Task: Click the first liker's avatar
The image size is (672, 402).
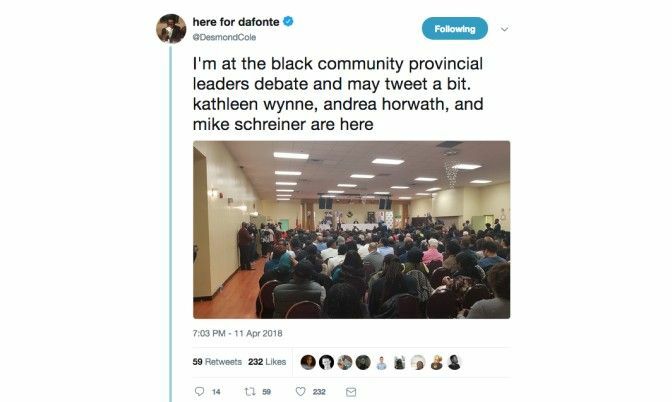Action: 308,363
